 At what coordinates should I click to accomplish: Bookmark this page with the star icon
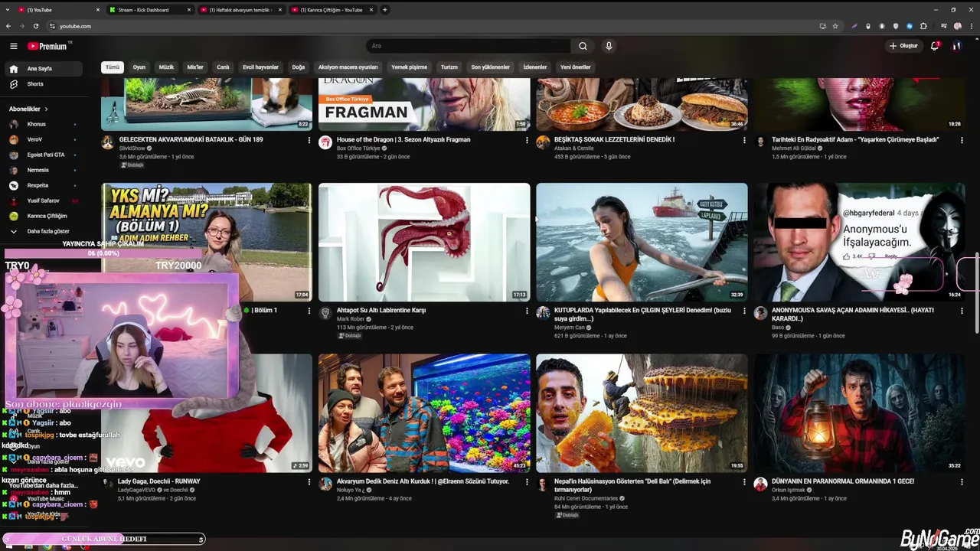pyautogui.click(x=835, y=26)
